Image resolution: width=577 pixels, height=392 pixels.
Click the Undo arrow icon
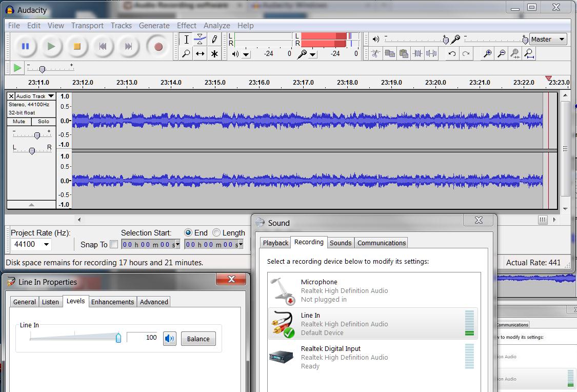(452, 53)
